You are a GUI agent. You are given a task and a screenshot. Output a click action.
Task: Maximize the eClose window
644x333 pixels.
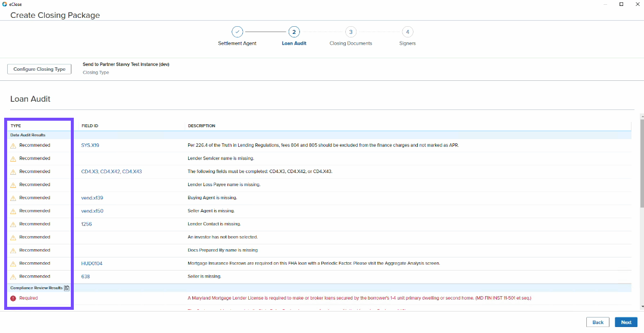pos(621,4)
